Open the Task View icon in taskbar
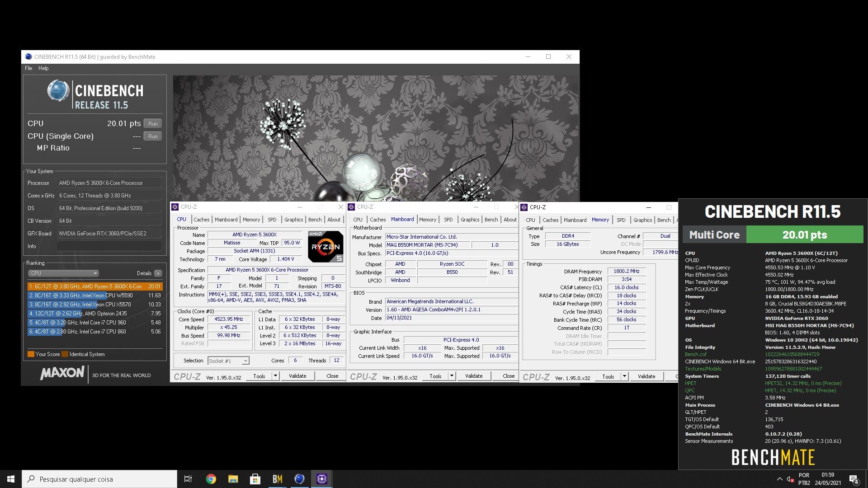The image size is (868, 488). 188,479
